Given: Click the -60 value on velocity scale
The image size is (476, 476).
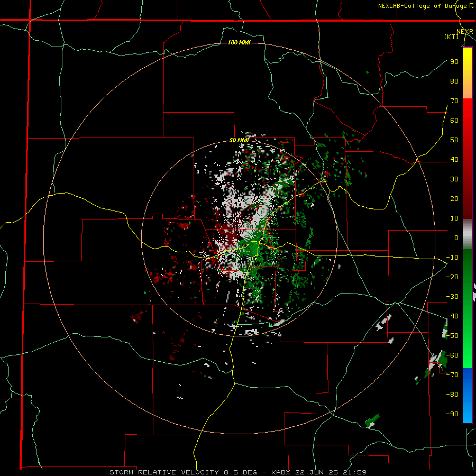Looking at the screenshot, I should point(452,355).
